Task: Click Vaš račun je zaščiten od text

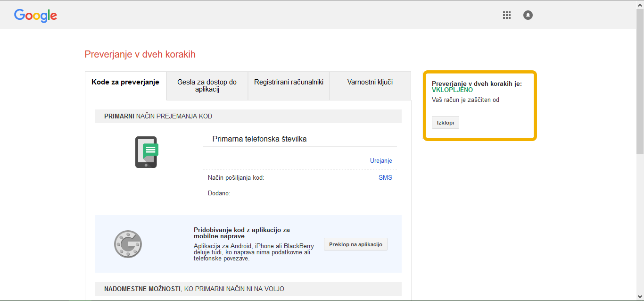Action: (x=465, y=100)
